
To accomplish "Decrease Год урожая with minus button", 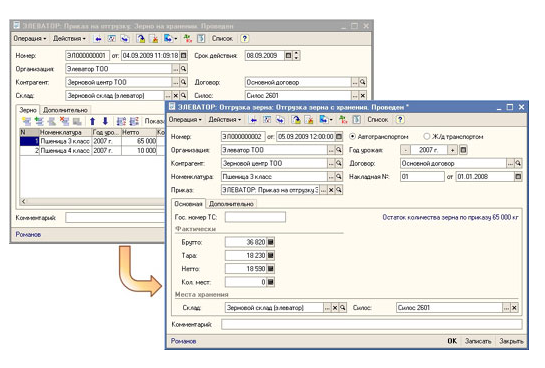I will (405, 150).
